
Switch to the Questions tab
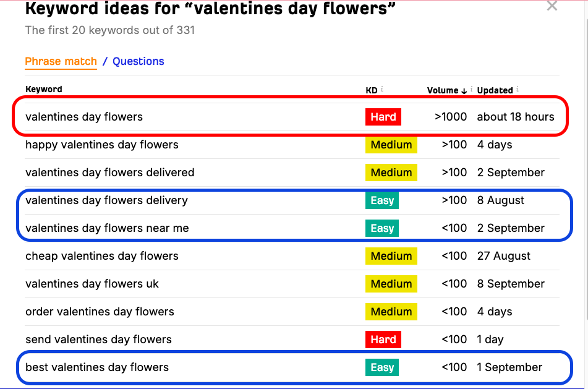pyautogui.click(x=138, y=61)
